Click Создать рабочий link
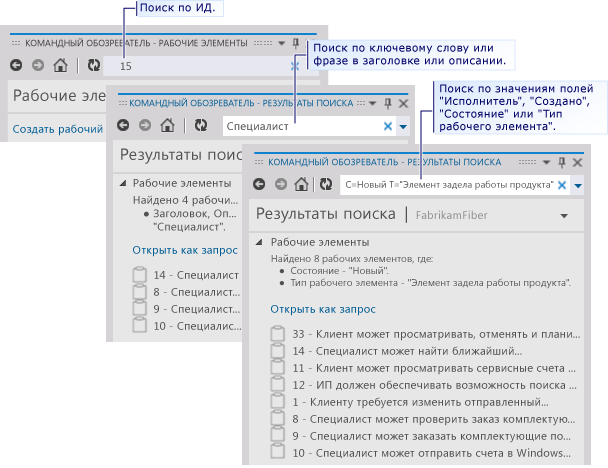 (58, 129)
